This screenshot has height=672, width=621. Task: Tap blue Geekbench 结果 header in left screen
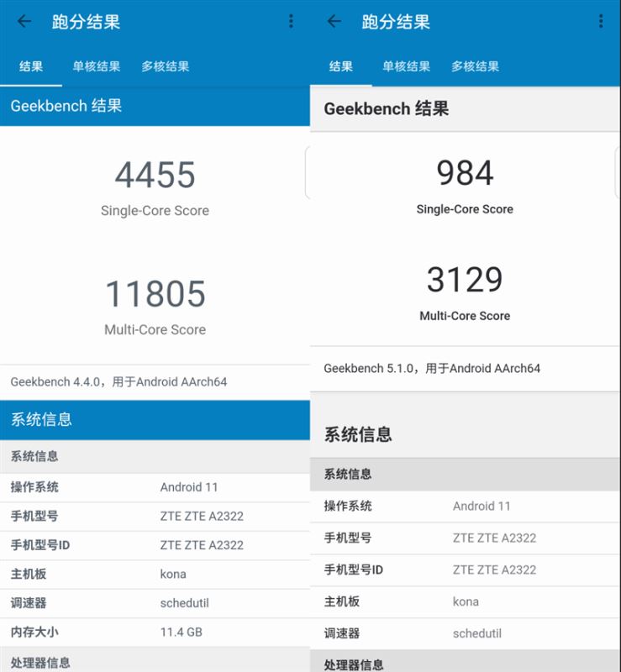pyautogui.click(x=155, y=106)
